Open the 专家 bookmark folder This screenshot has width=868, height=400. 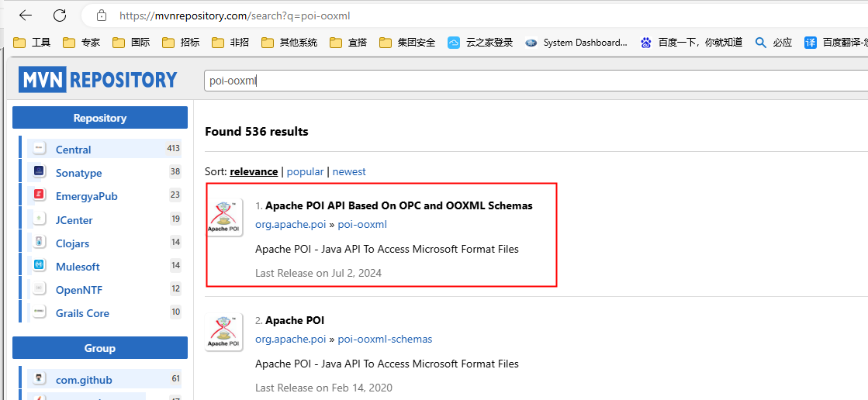pos(82,43)
